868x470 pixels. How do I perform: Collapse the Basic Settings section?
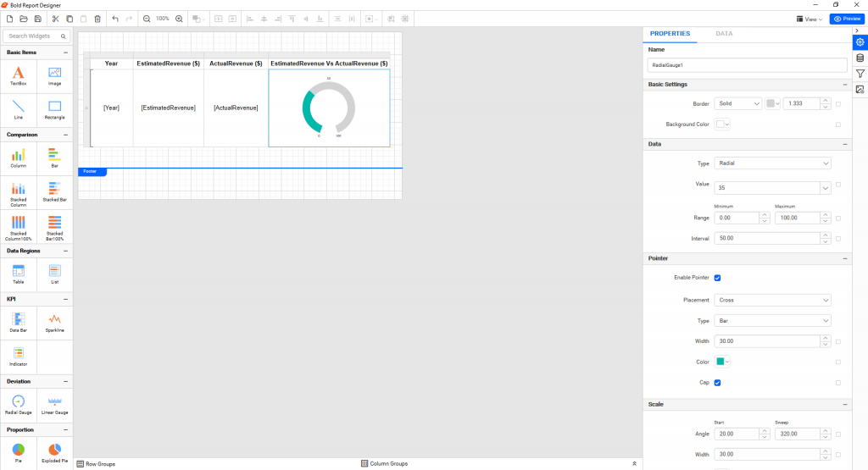point(845,85)
